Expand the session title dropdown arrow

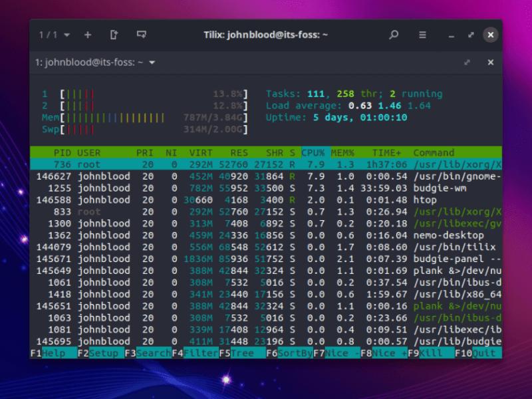tap(152, 62)
